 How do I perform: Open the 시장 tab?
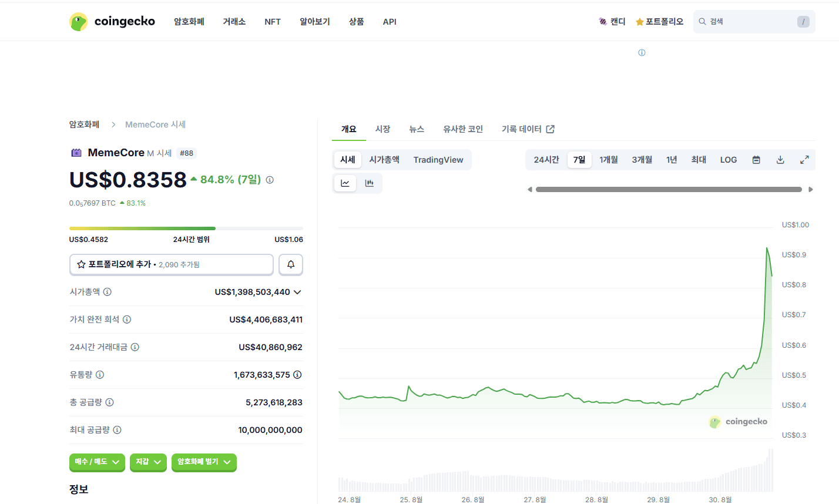(x=382, y=129)
